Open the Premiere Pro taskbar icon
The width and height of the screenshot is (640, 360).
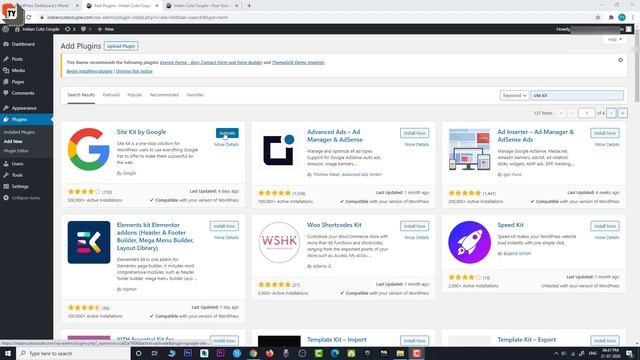click(220, 353)
